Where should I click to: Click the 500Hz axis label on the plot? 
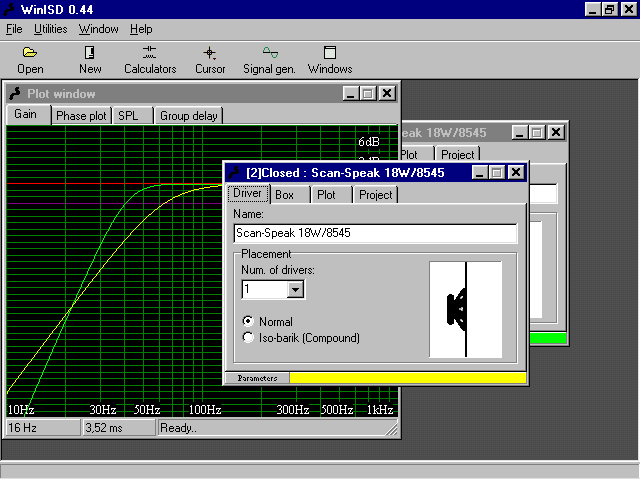pos(337,409)
